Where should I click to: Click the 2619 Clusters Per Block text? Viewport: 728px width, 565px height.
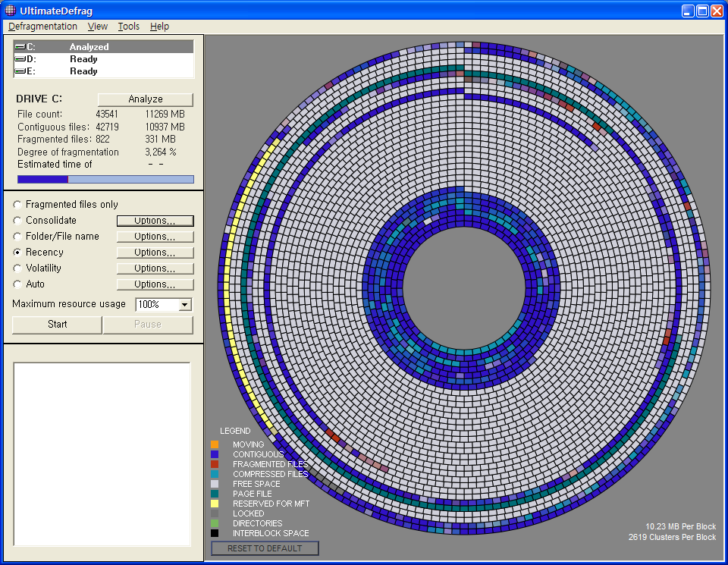(673, 537)
